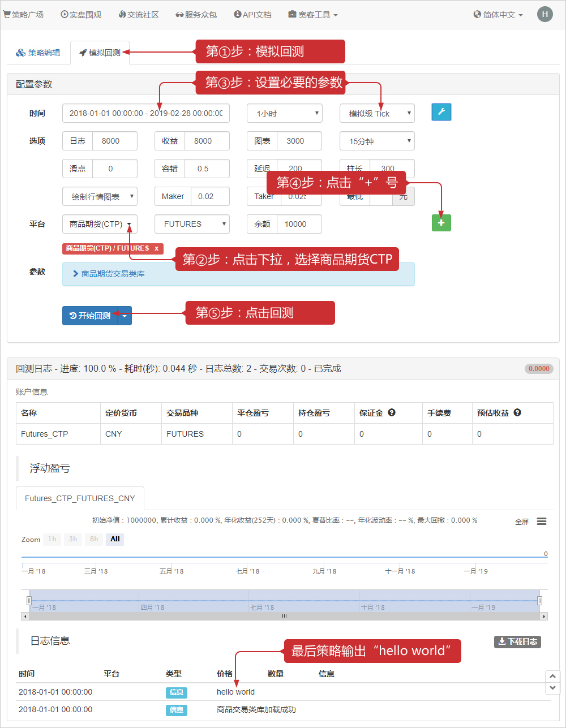Click the backtest time range input field

pos(146,113)
